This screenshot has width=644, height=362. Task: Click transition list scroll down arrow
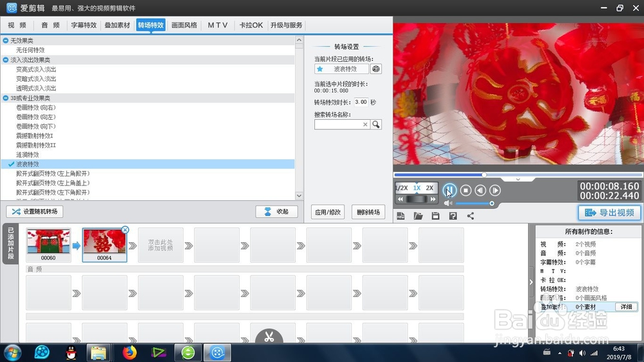[299, 196]
